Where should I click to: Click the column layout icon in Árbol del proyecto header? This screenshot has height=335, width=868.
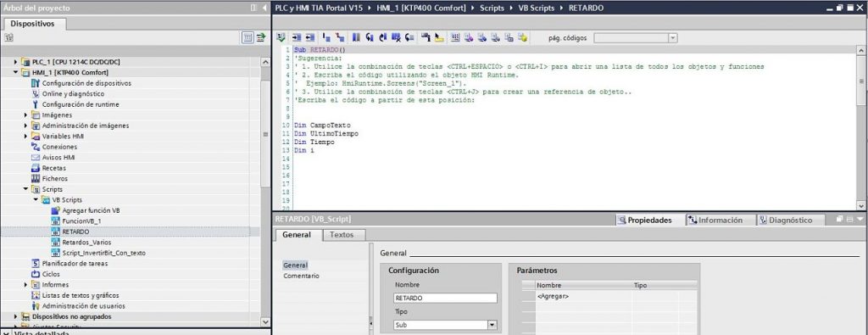click(253, 8)
